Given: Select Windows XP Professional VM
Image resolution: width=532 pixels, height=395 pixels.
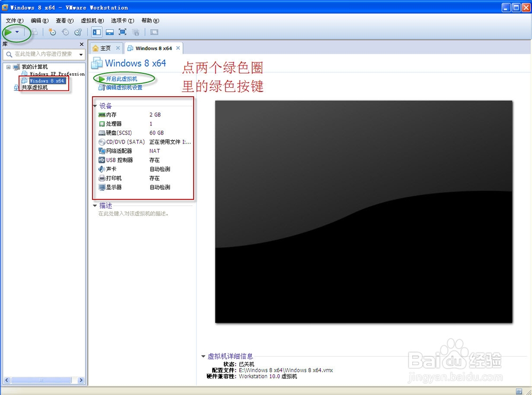Looking at the screenshot, I should (57, 74).
